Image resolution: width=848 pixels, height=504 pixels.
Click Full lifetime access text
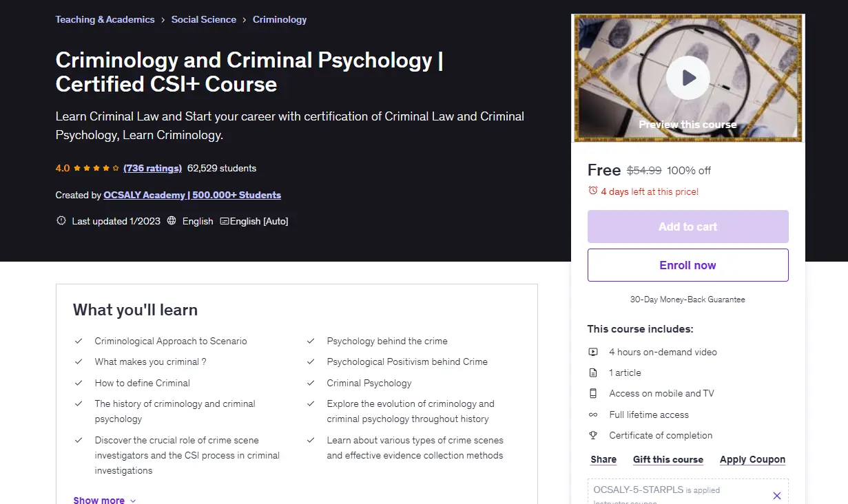[649, 414]
